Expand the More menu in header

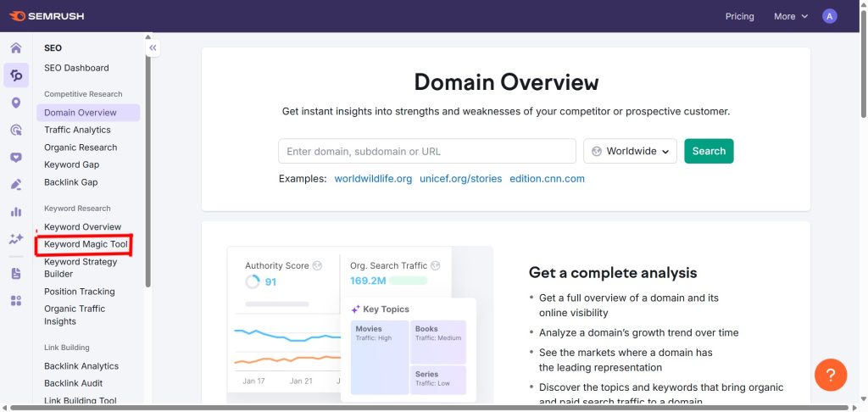[x=790, y=16]
